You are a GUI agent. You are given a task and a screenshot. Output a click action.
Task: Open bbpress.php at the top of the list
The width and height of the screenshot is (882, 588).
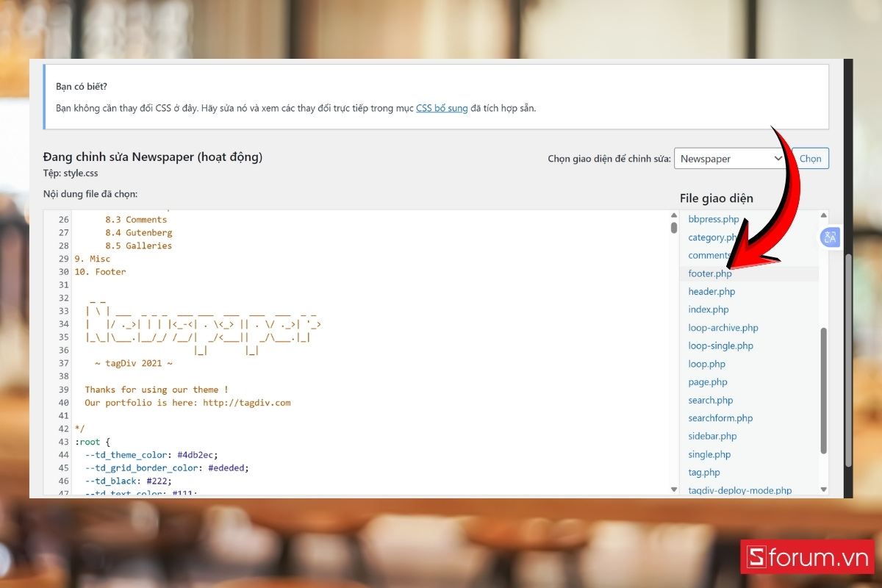[713, 219]
